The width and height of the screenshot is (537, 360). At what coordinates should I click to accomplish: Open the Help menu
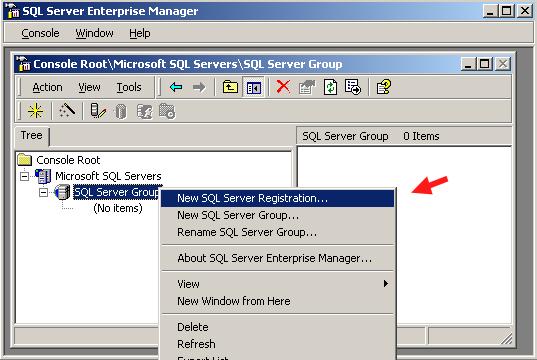(140, 33)
